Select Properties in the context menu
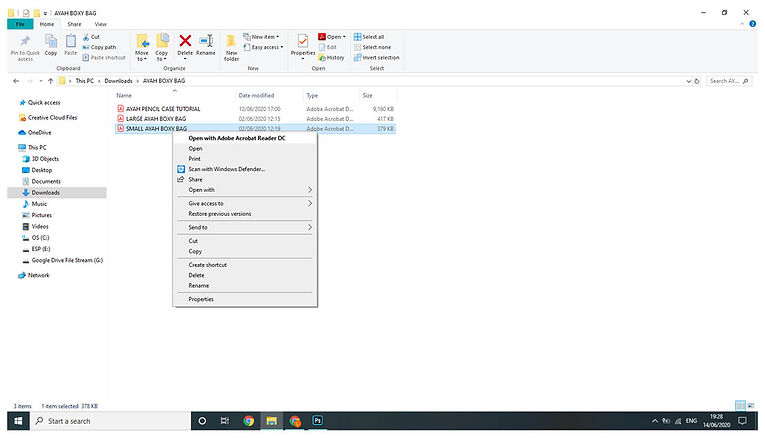This screenshot has width=765, height=438. coord(244,299)
